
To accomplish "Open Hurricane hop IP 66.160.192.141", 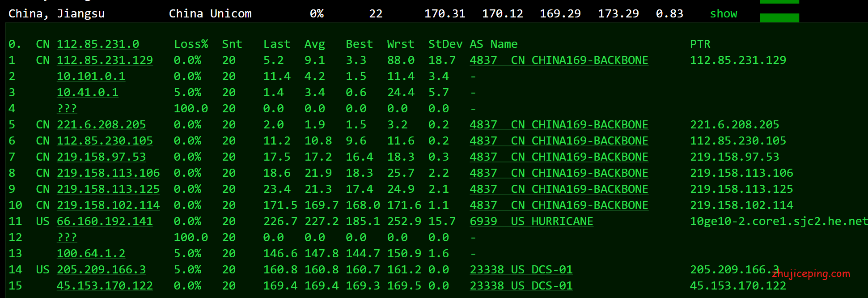I will point(105,221).
